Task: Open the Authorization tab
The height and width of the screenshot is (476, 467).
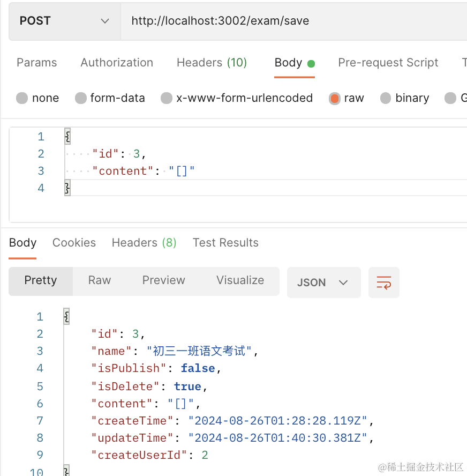Action: 117,63
